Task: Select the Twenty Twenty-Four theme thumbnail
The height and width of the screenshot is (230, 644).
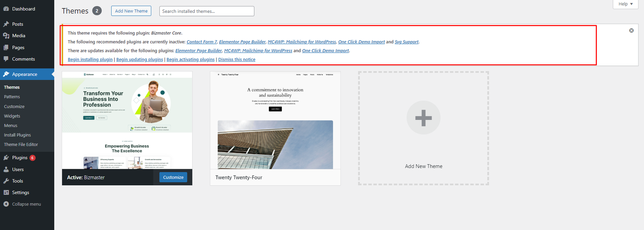Action: click(275, 121)
